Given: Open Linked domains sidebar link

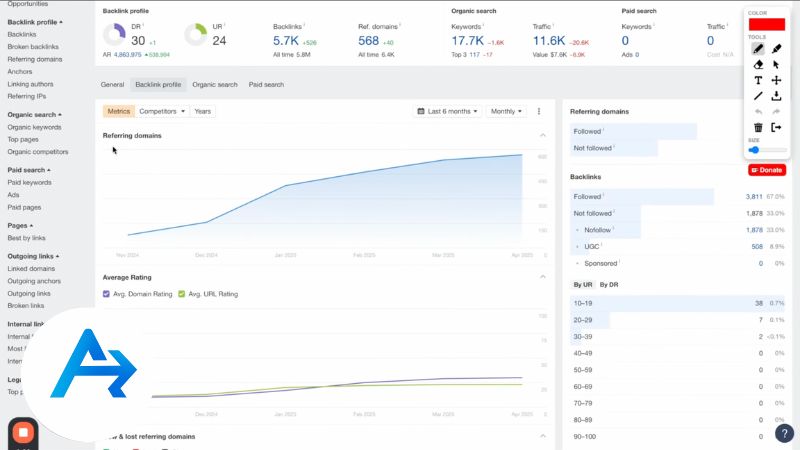Looking at the screenshot, I should coord(31,268).
